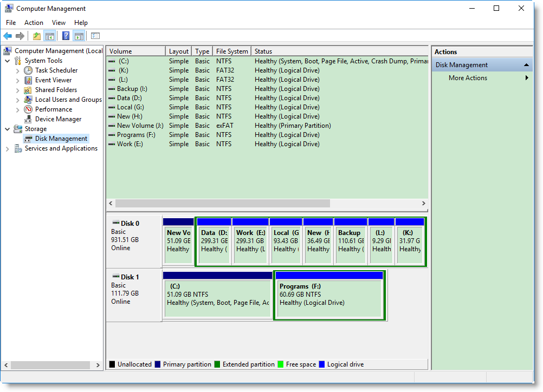Select Task Scheduler in the tree
Viewport: 543px width, 392px height.
click(x=56, y=70)
